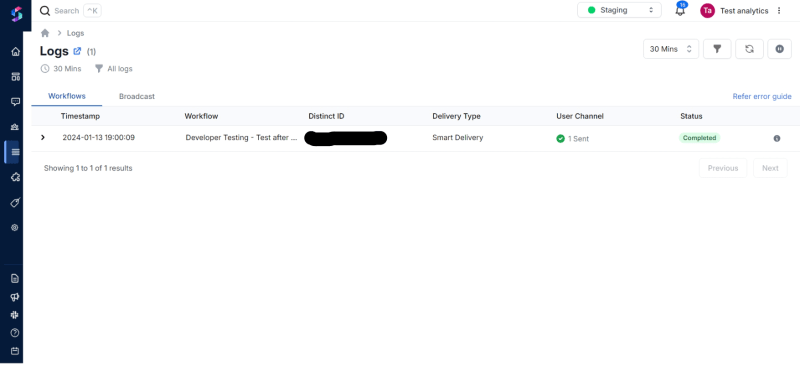Open the puzzle-piece integrations icon in the sidebar
Screen dimensions: 800x371
(x=15, y=177)
